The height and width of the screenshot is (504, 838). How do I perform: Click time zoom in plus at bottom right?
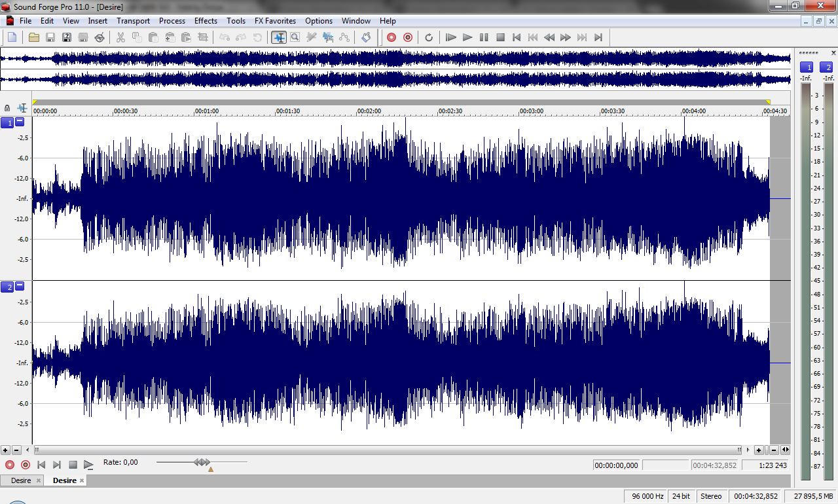pyautogui.click(x=759, y=450)
